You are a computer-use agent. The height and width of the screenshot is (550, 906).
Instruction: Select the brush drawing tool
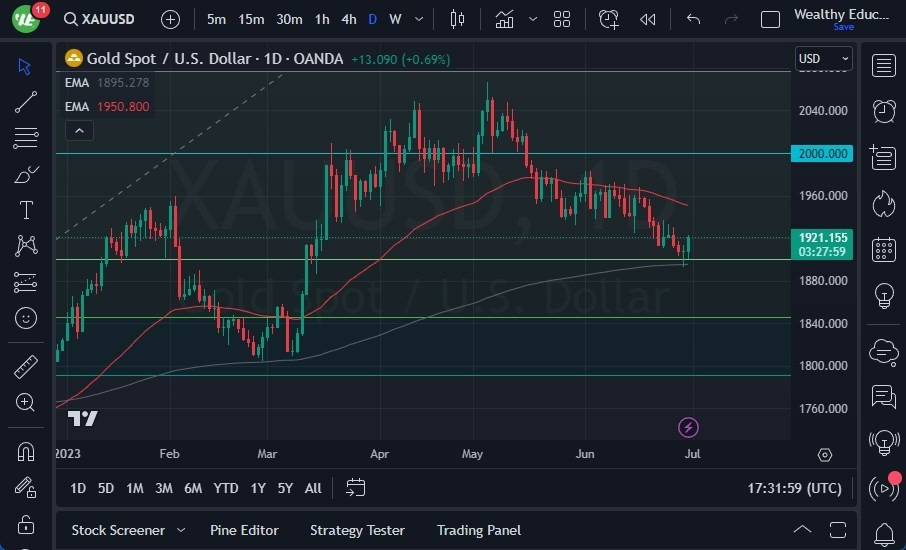pos(26,174)
